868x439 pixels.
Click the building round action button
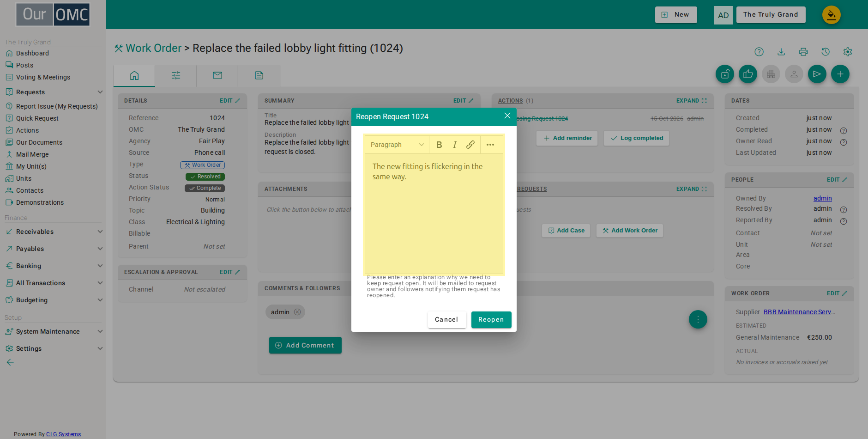pos(771,74)
